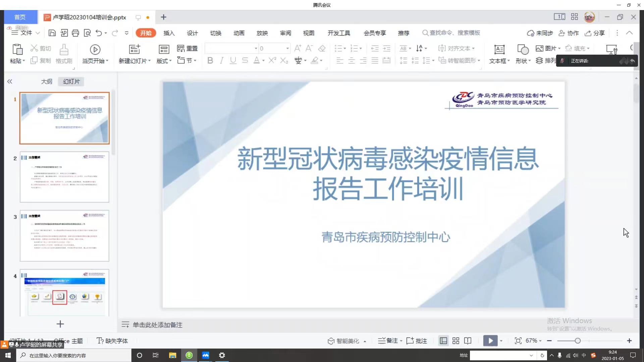Click the new slide (新建幻灯片) icon
The image size is (644, 362).
135,50
